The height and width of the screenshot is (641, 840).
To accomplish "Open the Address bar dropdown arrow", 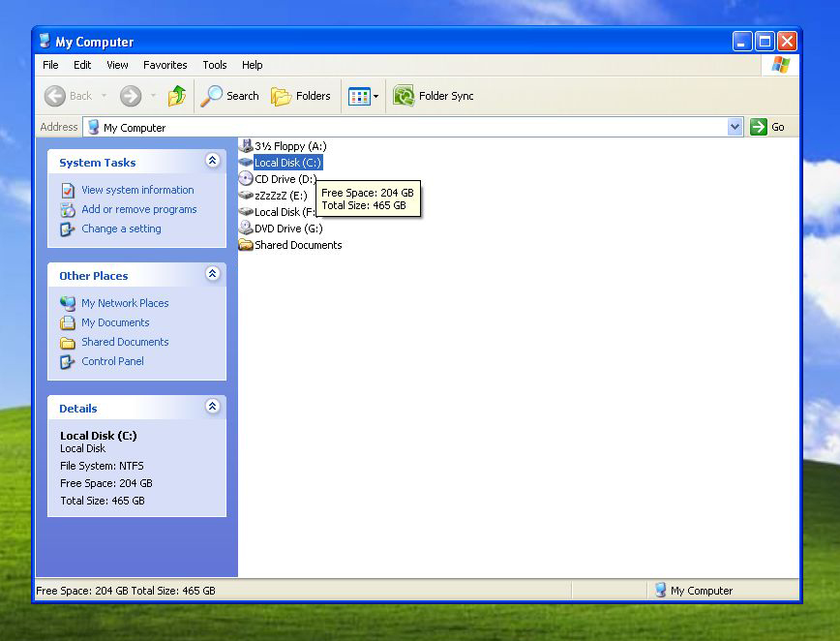I will click(x=735, y=127).
